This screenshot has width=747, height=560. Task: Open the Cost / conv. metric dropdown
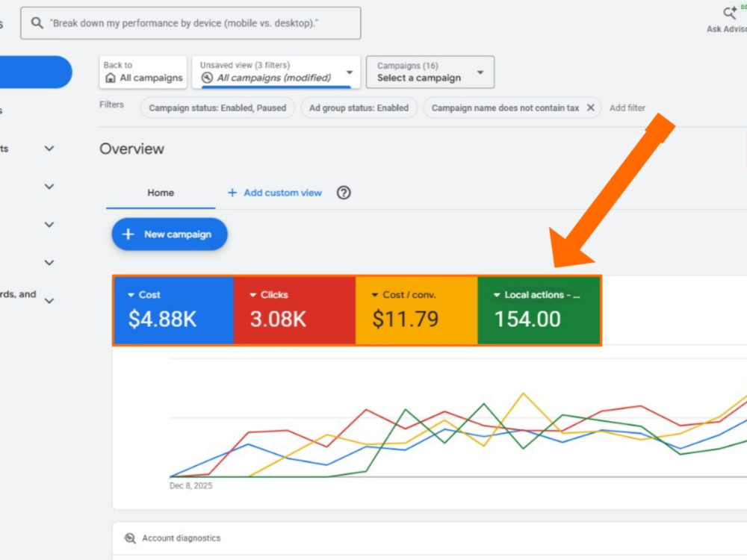coord(403,295)
